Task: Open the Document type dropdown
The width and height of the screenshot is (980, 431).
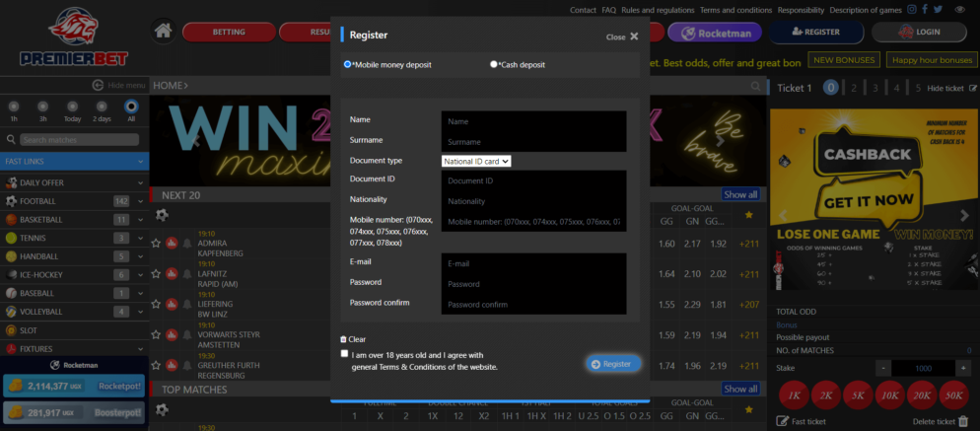Action: pos(476,160)
